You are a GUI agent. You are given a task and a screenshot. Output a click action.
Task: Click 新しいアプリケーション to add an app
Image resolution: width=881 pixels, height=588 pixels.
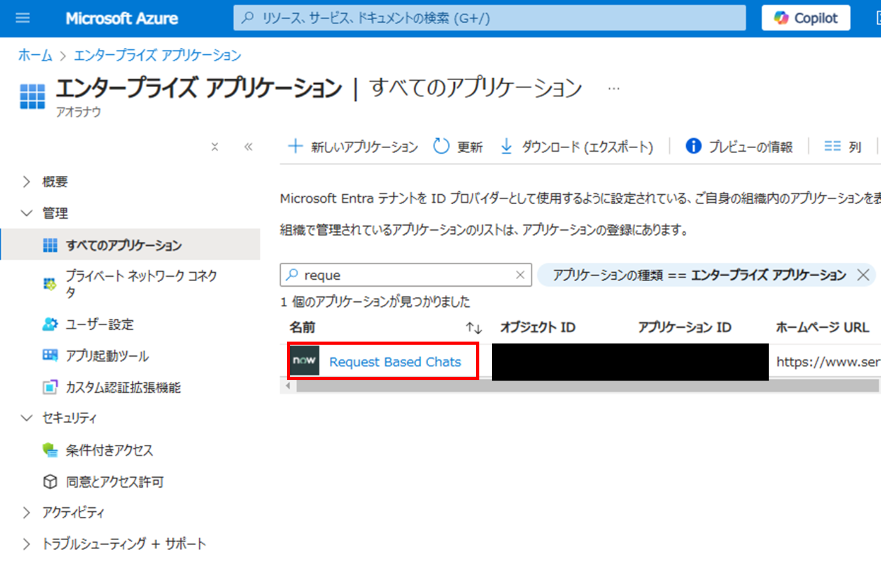click(x=353, y=147)
